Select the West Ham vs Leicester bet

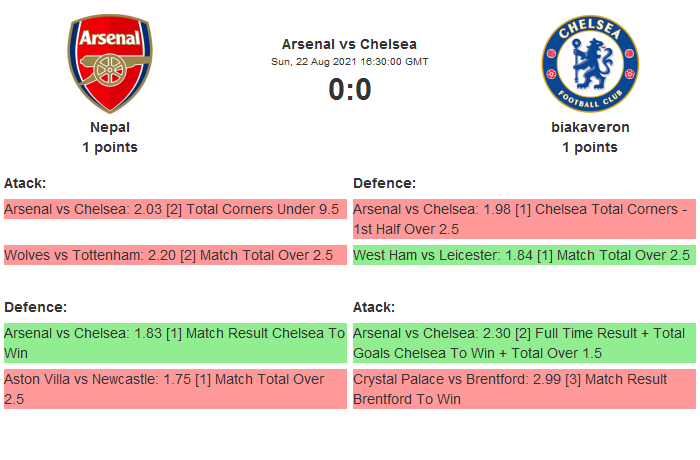click(x=523, y=255)
